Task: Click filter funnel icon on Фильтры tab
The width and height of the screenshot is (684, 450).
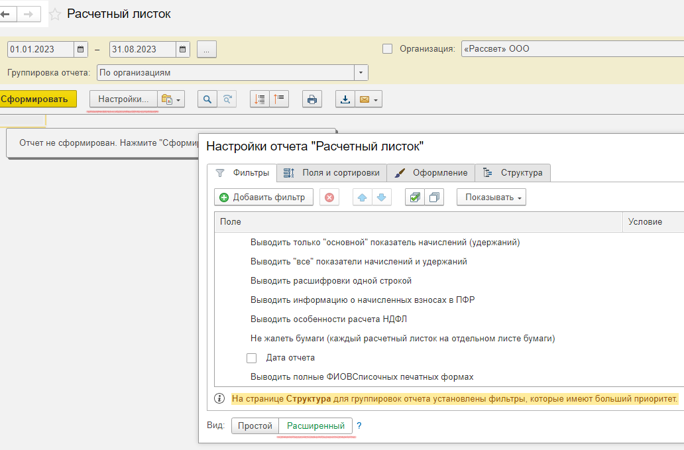Action: pyautogui.click(x=220, y=173)
